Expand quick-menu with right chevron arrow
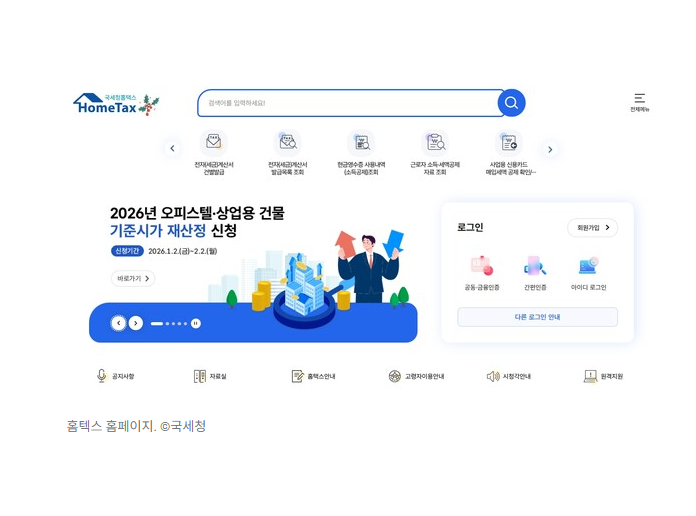The image size is (696, 516). 550,149
